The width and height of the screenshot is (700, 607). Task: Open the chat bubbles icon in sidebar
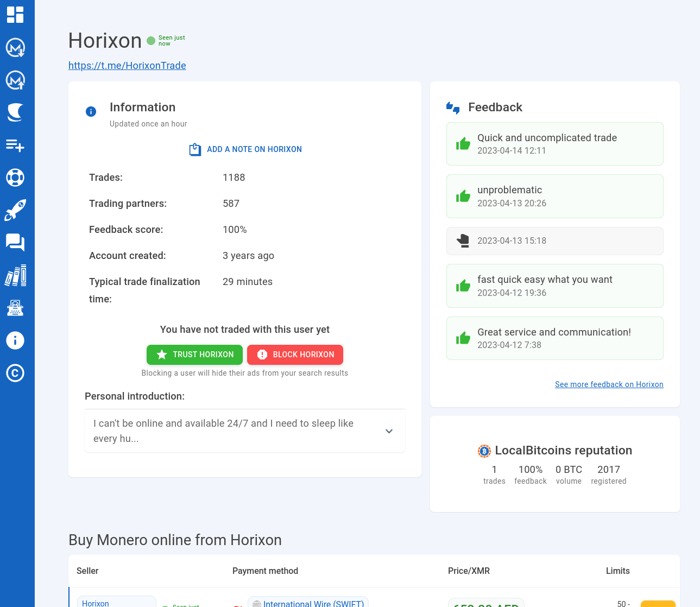coord(15,243)
